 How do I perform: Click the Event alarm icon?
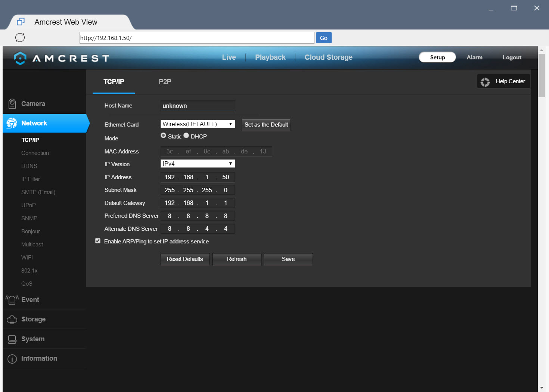point(12,300)
